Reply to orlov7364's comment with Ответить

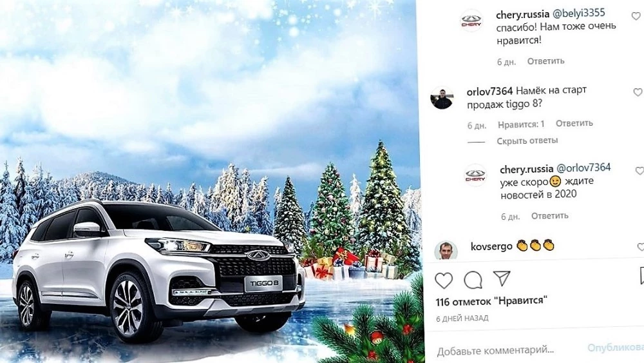(x=574, y=123)
